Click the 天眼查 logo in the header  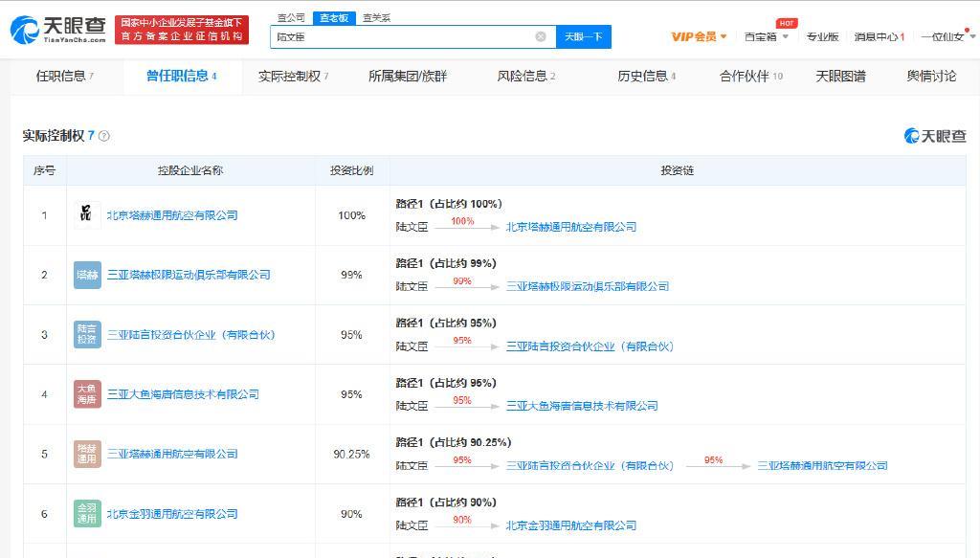click(x=58, y=30)
